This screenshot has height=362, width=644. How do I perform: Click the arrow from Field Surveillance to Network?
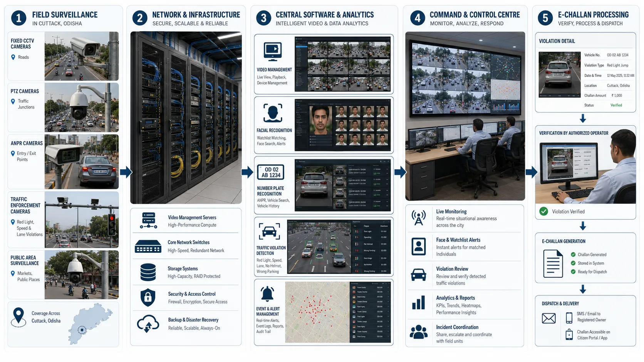126,172
